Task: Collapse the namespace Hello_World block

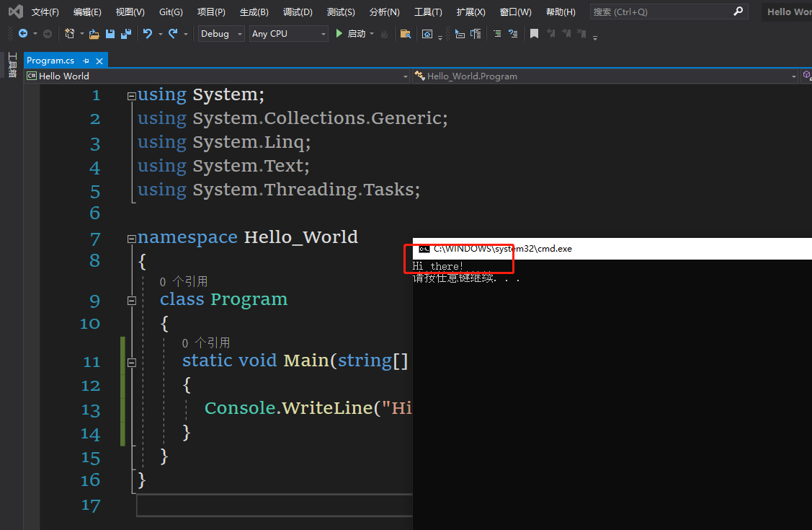Action: click(132, 239)
